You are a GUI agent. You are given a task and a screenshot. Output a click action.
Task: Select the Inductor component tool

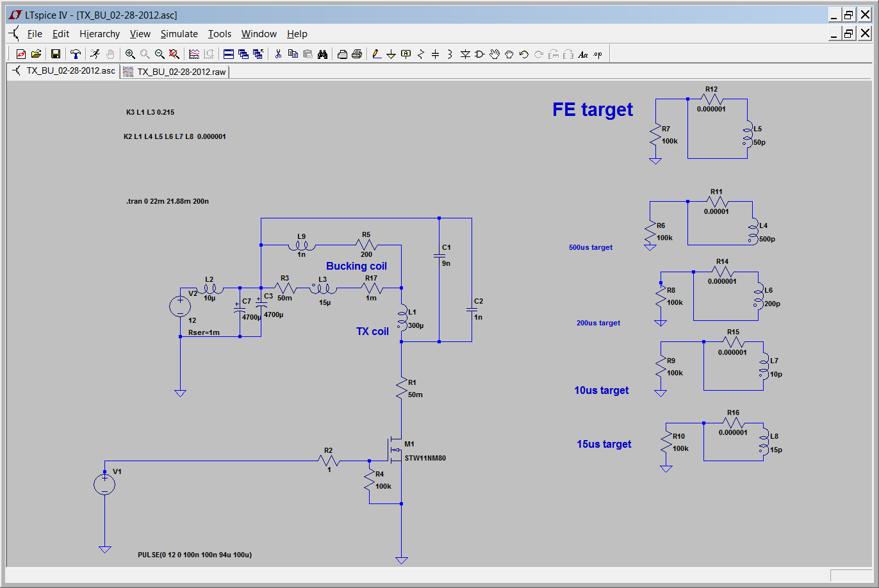coord(450,54)
